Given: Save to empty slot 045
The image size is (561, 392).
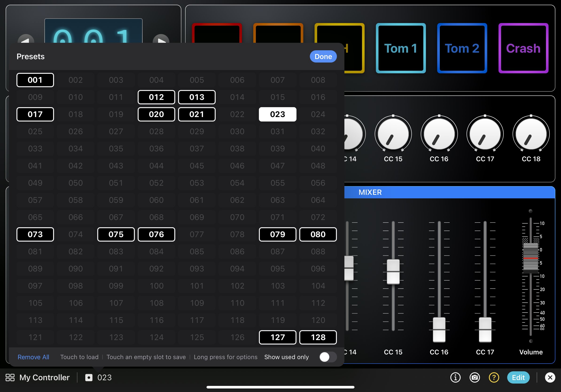Looking at the screenshot, I should pos(197,166).
